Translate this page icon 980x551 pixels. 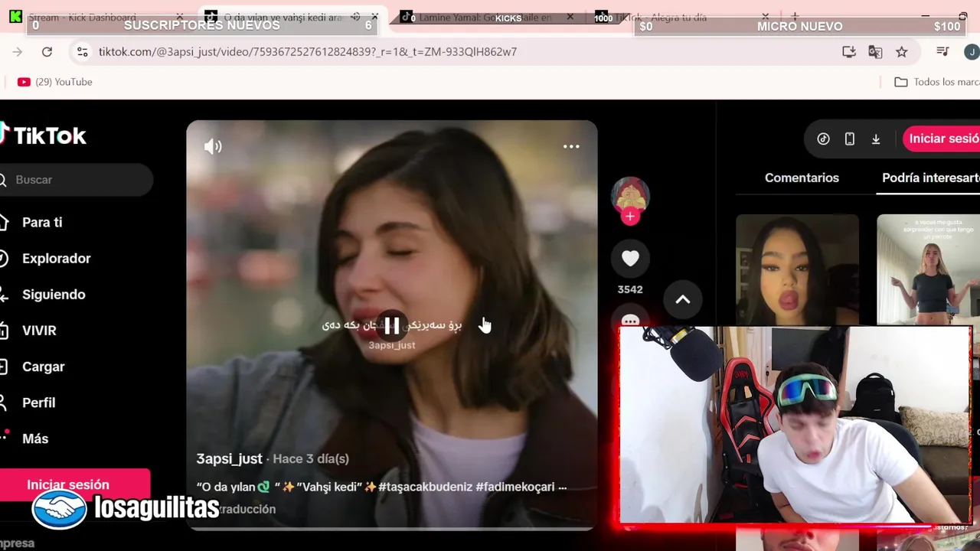pos(875,51)
